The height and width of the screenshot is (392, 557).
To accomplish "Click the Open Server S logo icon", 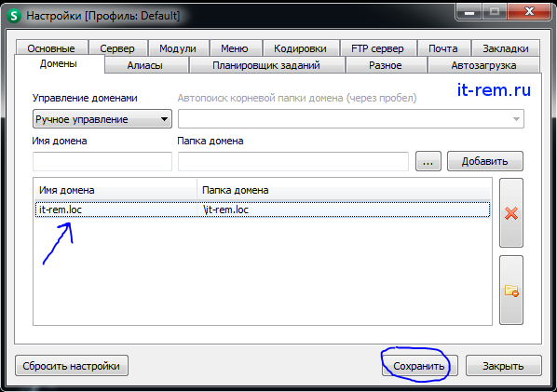I will (15, 16).
